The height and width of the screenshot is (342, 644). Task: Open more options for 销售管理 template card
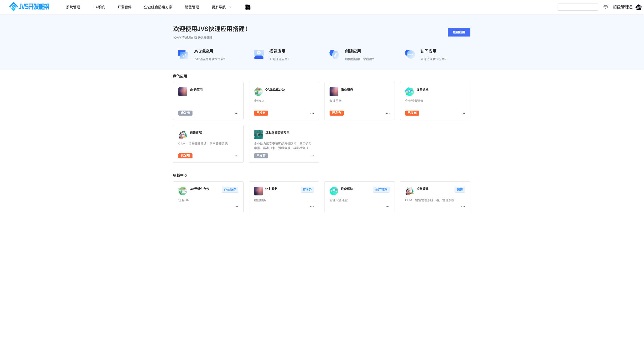463,207
